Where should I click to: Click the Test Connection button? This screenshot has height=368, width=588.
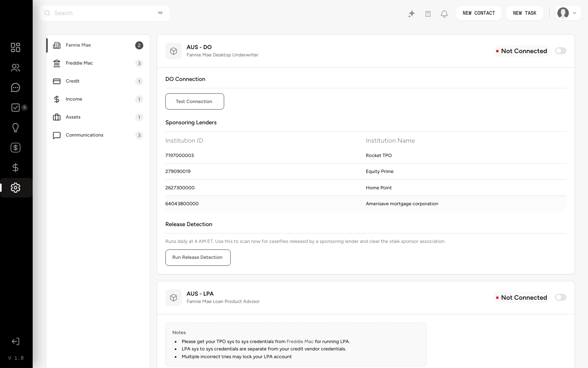pos(195,101)
